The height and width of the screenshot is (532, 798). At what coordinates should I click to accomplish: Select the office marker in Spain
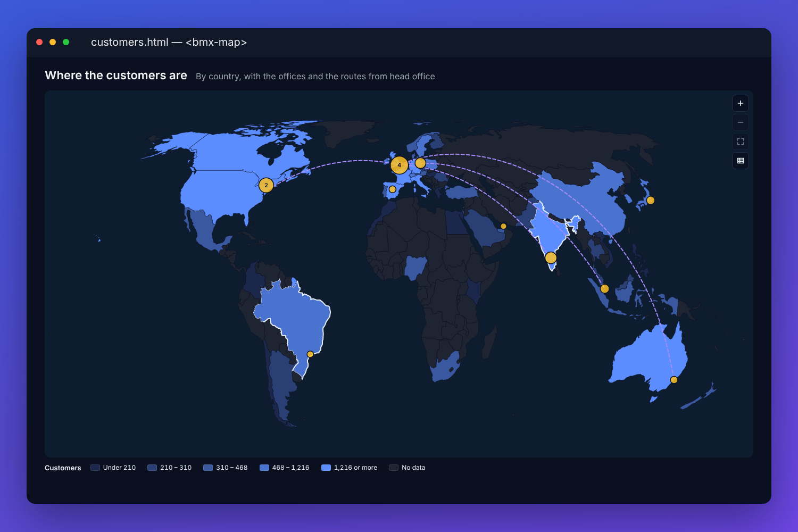coord(393,189)
